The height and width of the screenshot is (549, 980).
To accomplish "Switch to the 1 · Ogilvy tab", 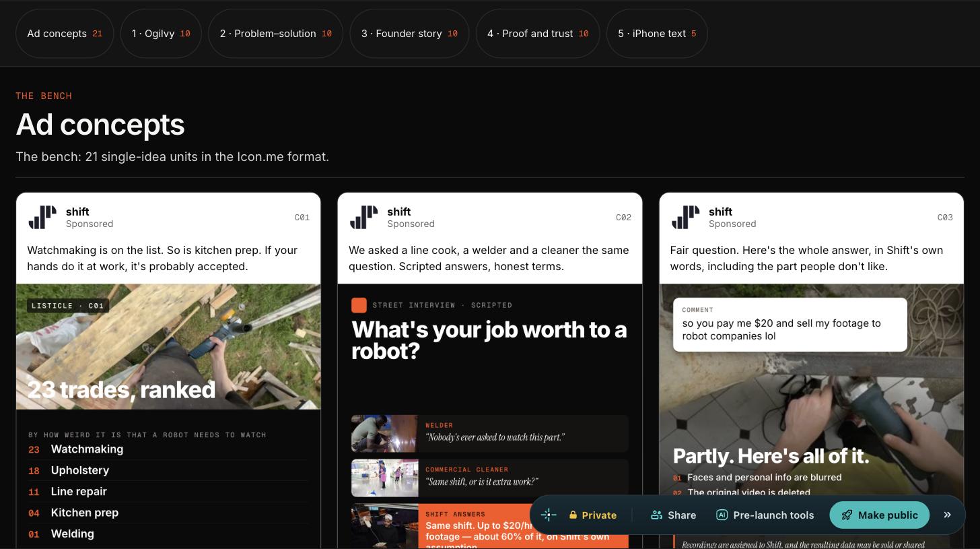I will pos(161,34).
